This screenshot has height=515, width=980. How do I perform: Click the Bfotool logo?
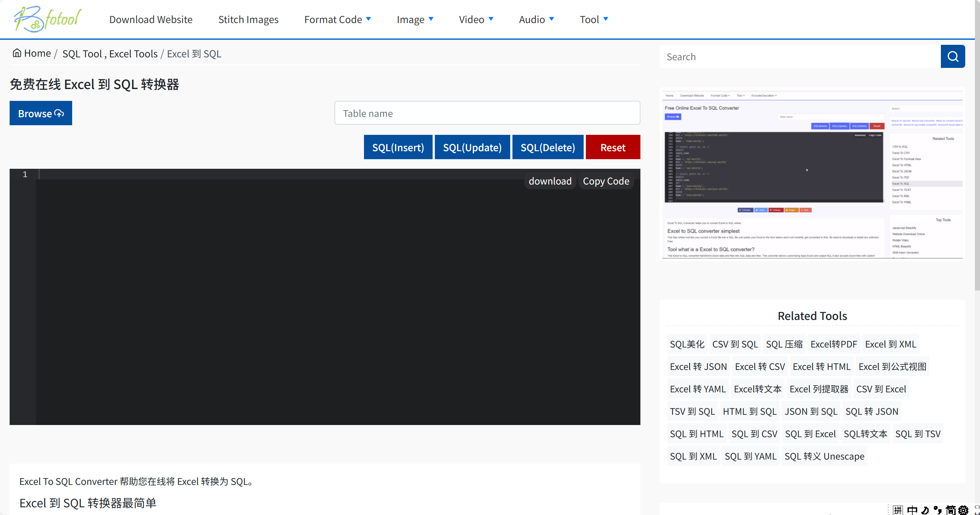click(47, 19)
